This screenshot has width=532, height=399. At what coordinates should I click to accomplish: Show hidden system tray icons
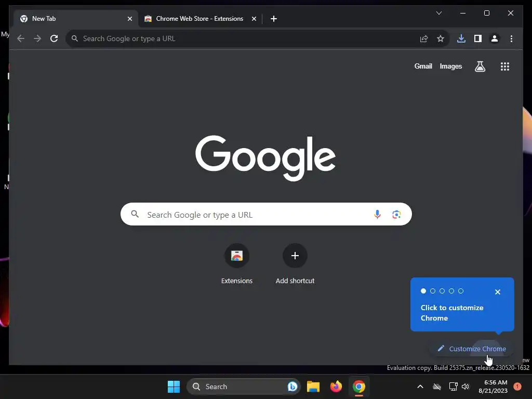[x=420, y=387]
